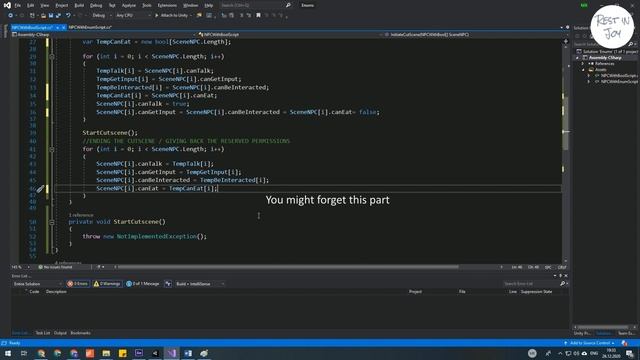Open the zoom percentage dropdown

click(20, 267)
